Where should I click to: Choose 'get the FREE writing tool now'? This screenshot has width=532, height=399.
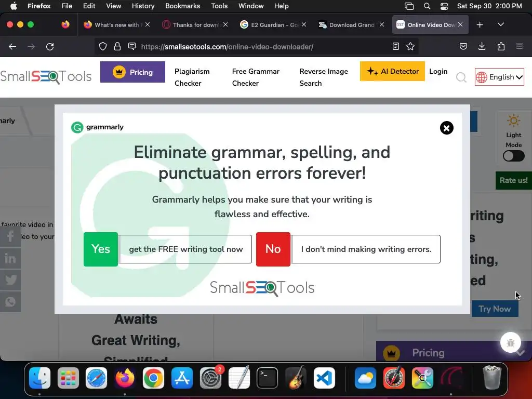pos(185,249)
